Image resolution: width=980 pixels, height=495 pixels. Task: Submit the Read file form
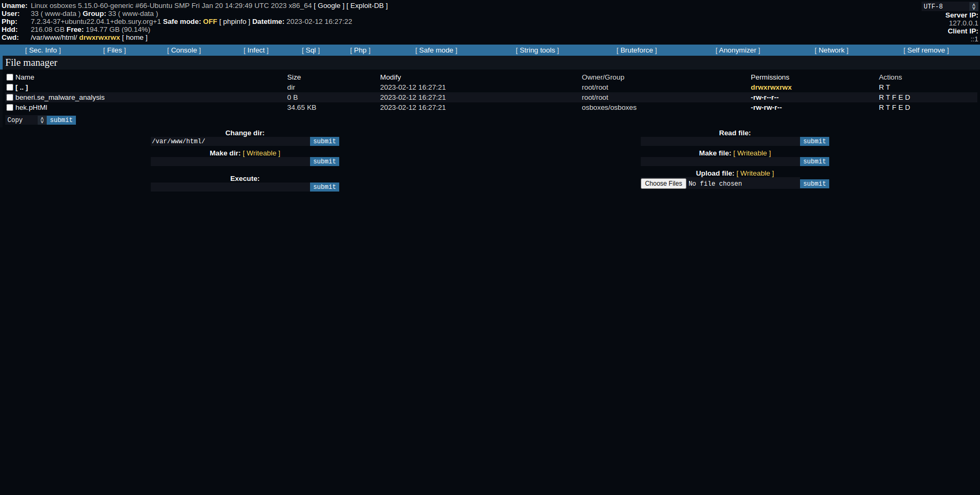pos(814,142)
